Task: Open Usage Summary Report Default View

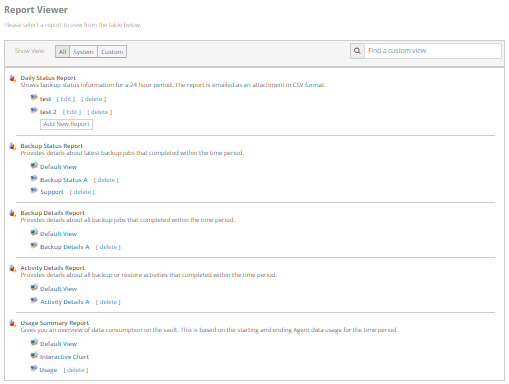Action: pos(58,344)
